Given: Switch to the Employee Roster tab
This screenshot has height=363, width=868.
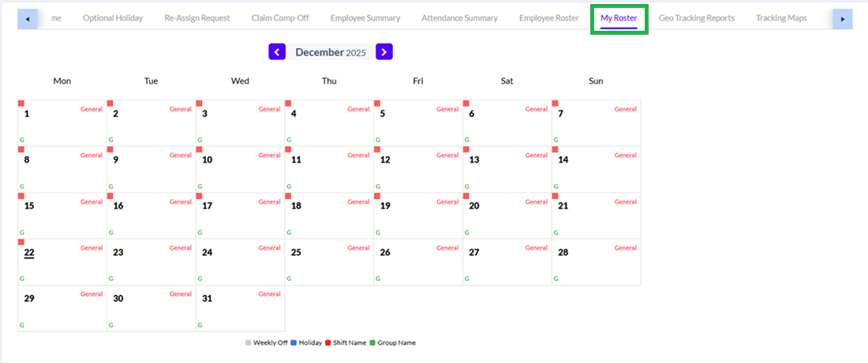Looking at the screenshot, I should pyautogui.click(x=548, y=18).
